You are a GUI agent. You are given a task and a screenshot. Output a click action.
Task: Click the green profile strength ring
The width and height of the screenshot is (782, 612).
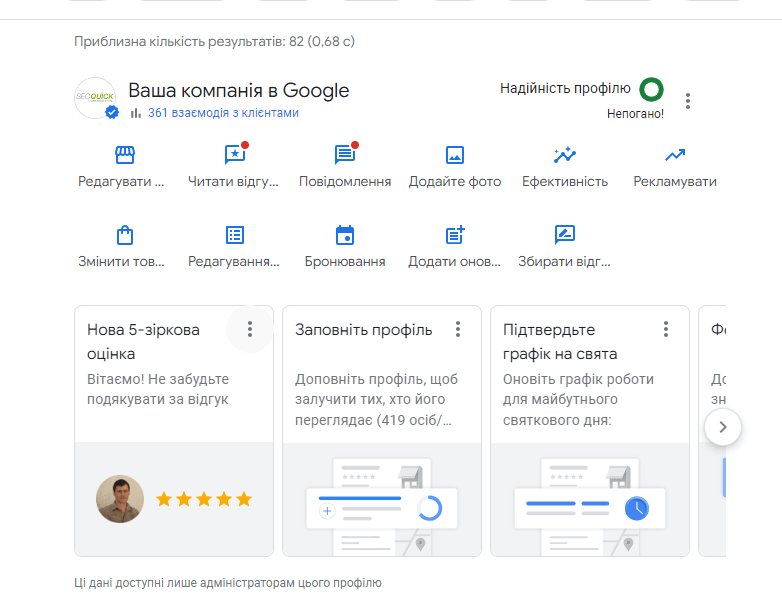pos(651,89)
